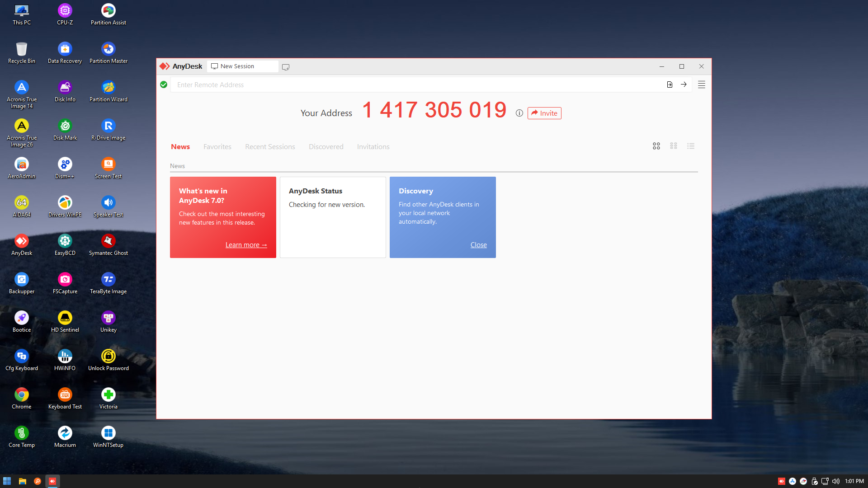Select EasyBCD desktop icon
The width and height of the screenshot is (868, 488).
[65, 245]
